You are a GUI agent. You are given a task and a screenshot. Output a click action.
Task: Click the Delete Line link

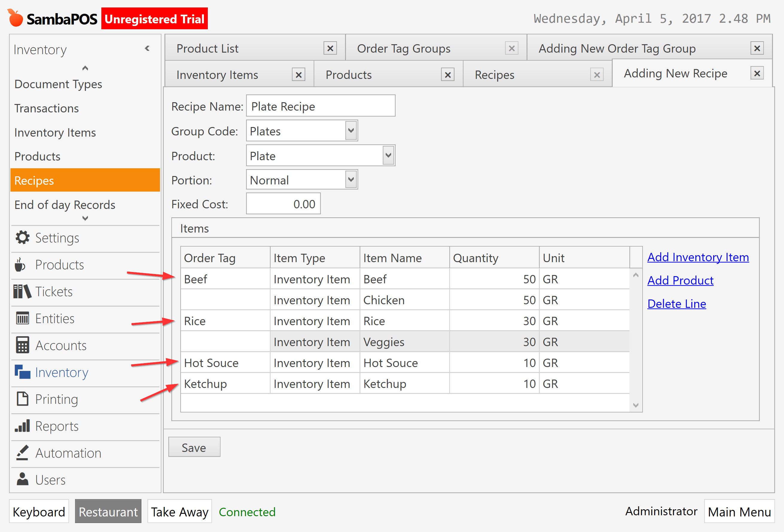point(676,304)
